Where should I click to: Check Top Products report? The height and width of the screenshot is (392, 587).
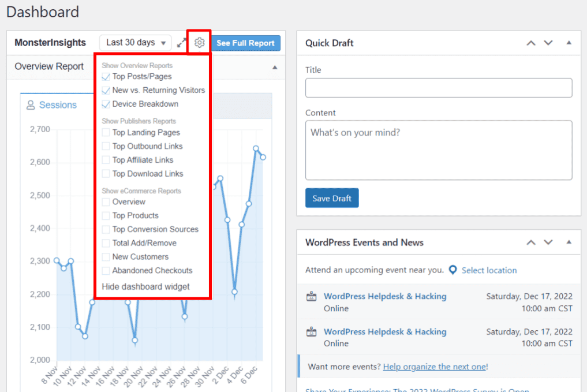(106, 216)
